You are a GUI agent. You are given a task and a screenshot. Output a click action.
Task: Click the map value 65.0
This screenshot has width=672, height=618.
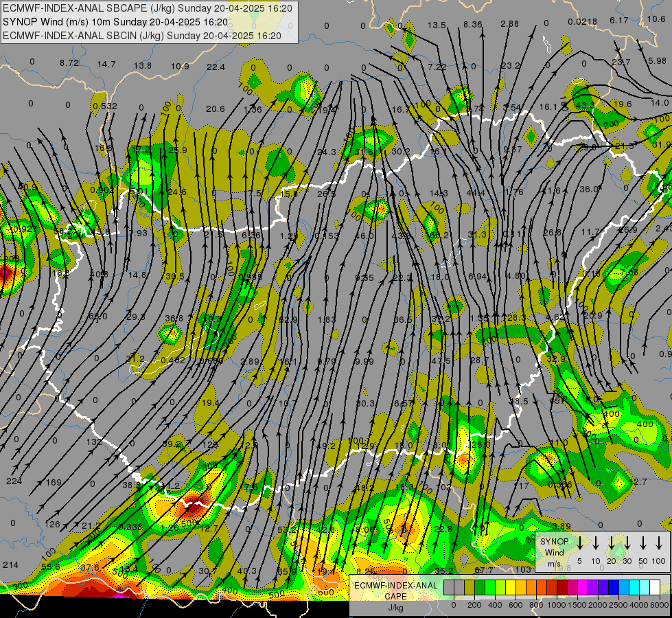[97, 317]
